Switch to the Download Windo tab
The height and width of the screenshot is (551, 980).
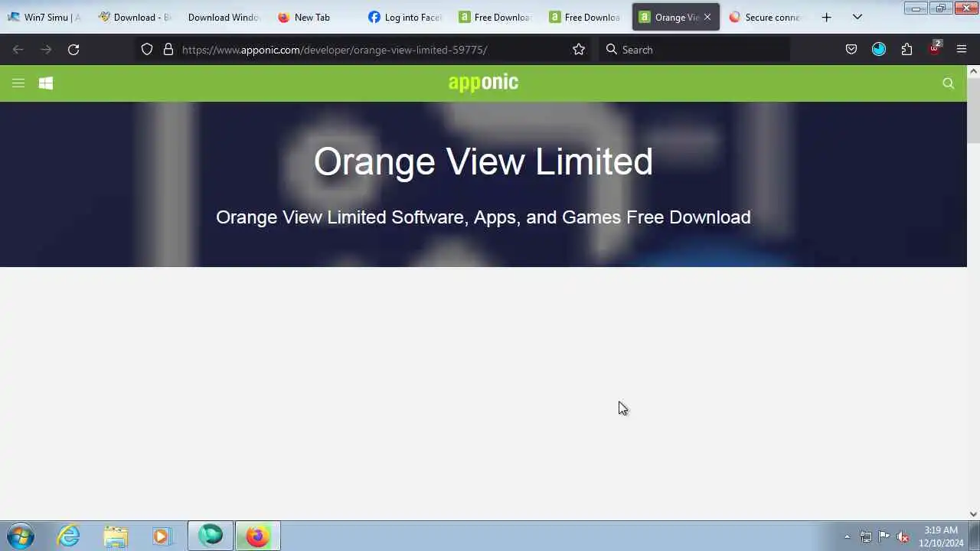pyautogui.click(x=224, y=17)
